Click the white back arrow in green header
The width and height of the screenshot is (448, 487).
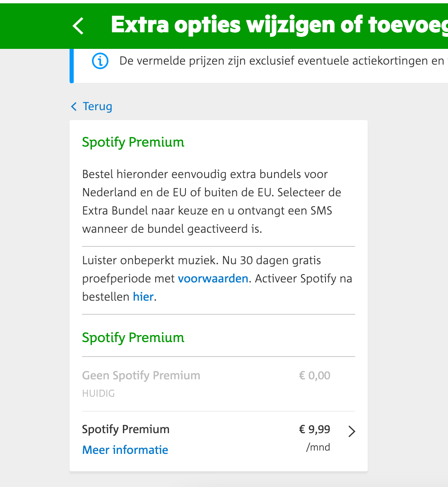coord(78,26)
